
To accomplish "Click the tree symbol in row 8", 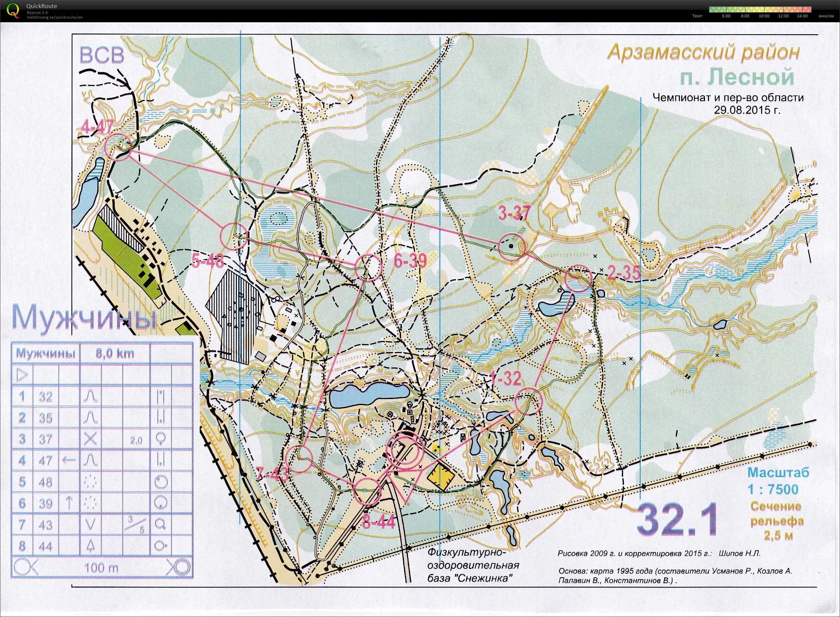I will click(90, 546).
